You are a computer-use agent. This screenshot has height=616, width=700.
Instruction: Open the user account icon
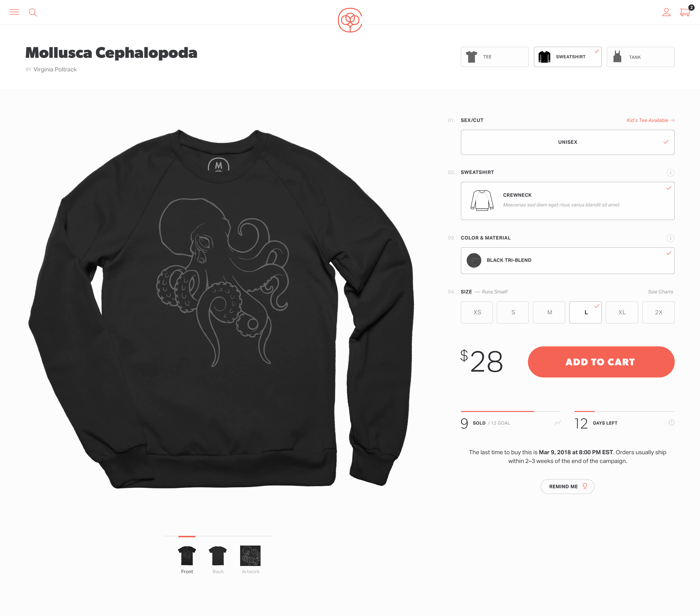pos(666,12)
